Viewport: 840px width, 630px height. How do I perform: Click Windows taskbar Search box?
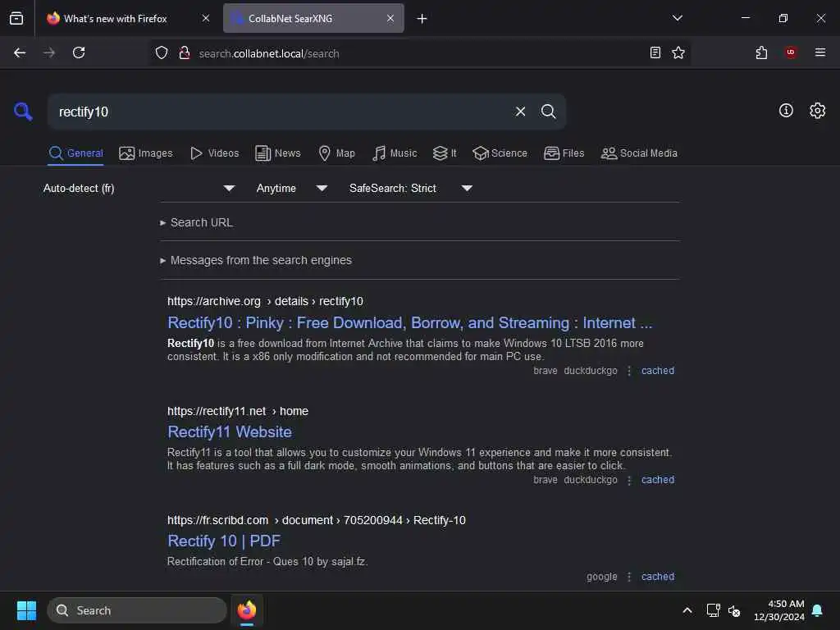click(137, 610)
